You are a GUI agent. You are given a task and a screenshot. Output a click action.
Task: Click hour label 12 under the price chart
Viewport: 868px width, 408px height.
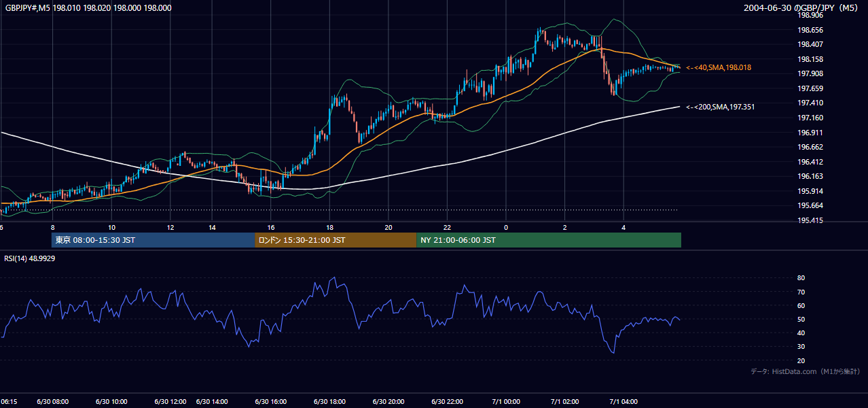click(170, 227)
